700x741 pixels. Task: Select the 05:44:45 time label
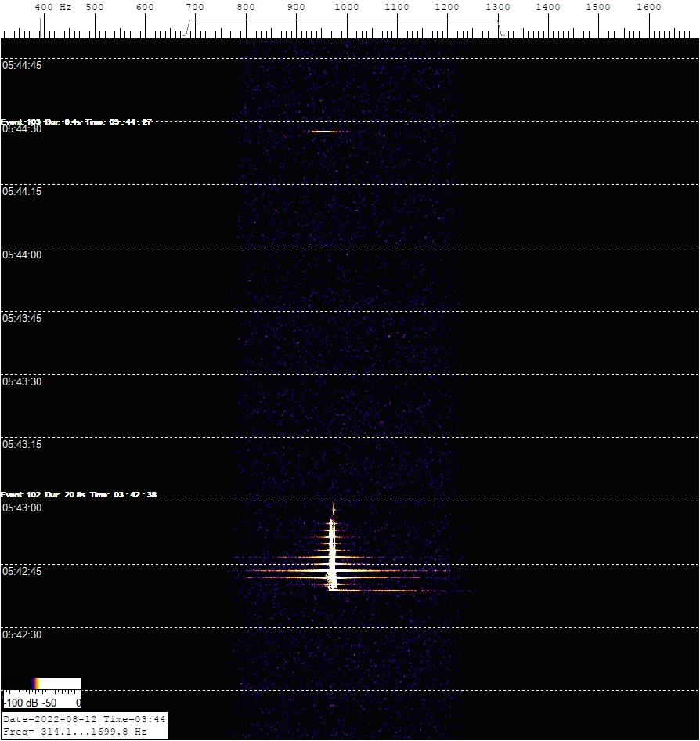(x=22, y=65)
